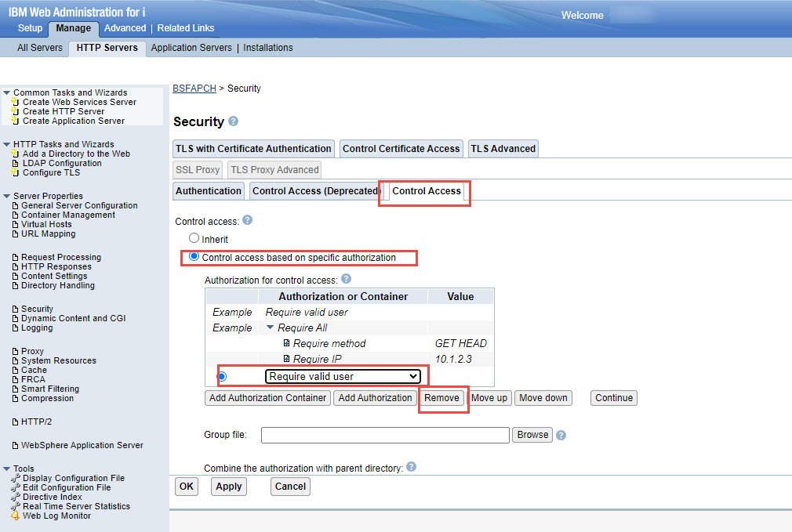Click the General Server Configuration page icon
Image resolution: width=792 pixels, height=532 pixels.
pyautogui.click(x=15, y=205)
